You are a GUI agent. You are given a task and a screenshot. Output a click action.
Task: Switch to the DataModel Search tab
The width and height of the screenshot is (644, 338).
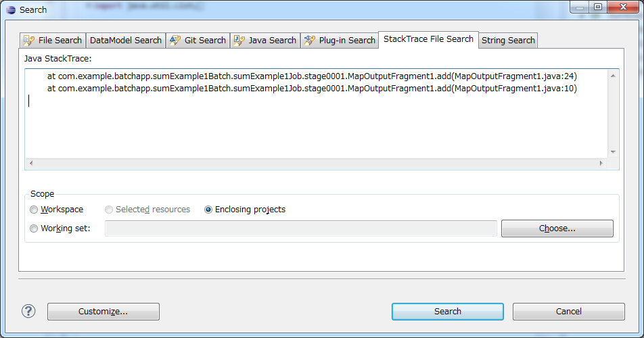[125, 41]
